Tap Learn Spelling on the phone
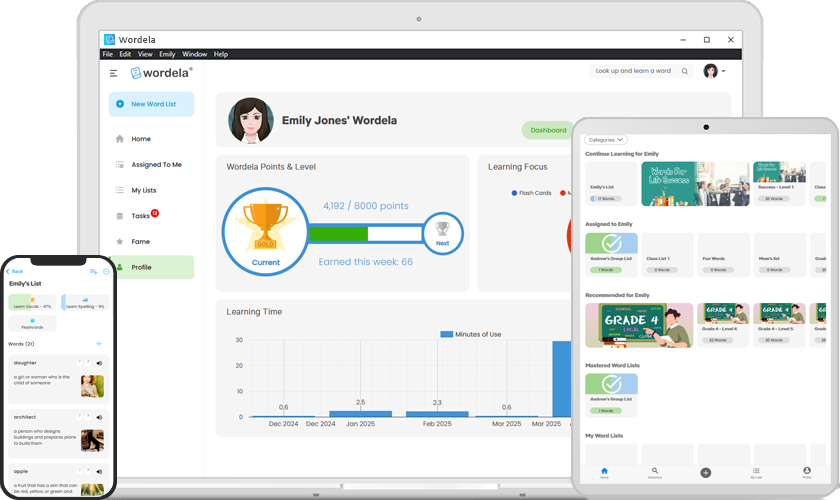Image resolution: width=840 pixels, height=500 pixels. (x=85, y=302)
